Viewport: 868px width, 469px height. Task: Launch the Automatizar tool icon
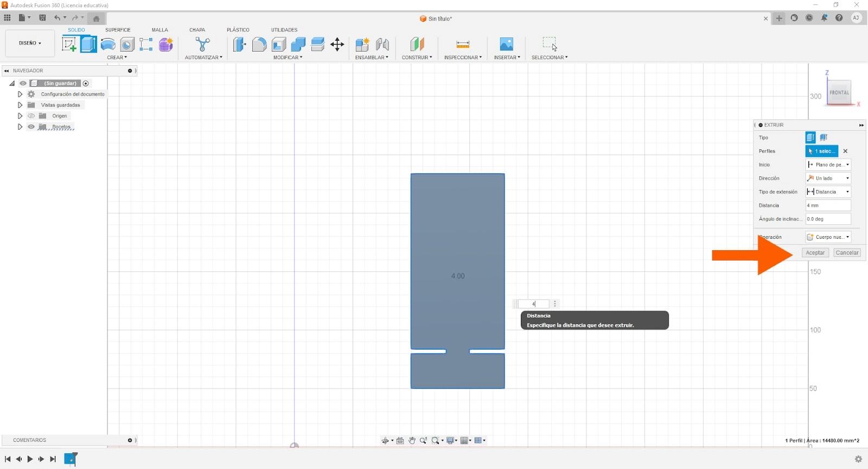click(202, 45)
